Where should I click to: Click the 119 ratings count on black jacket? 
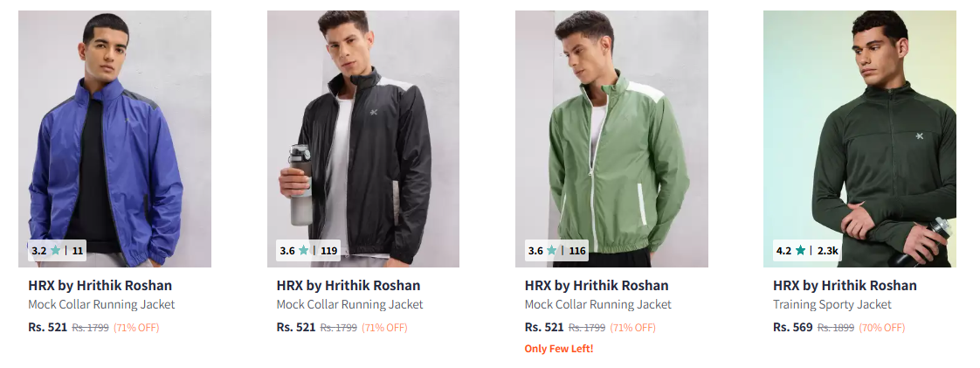[329, 251]
